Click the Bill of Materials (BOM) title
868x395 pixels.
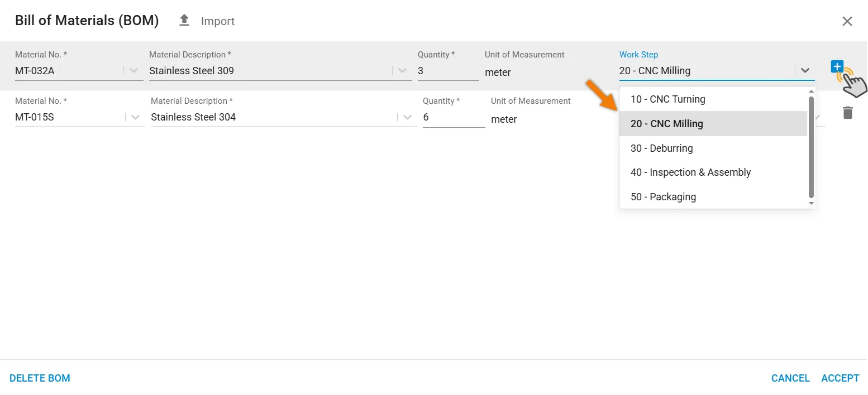[87, 21]
